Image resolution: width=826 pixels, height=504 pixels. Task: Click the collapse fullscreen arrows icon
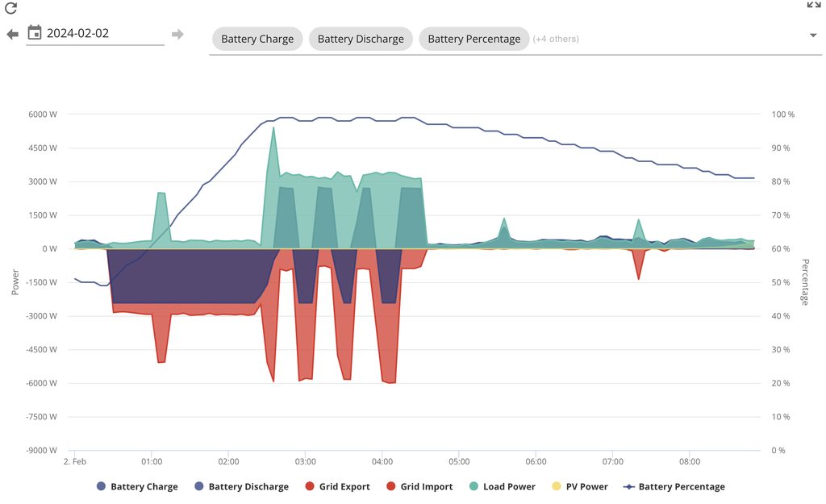pos(813,5)
